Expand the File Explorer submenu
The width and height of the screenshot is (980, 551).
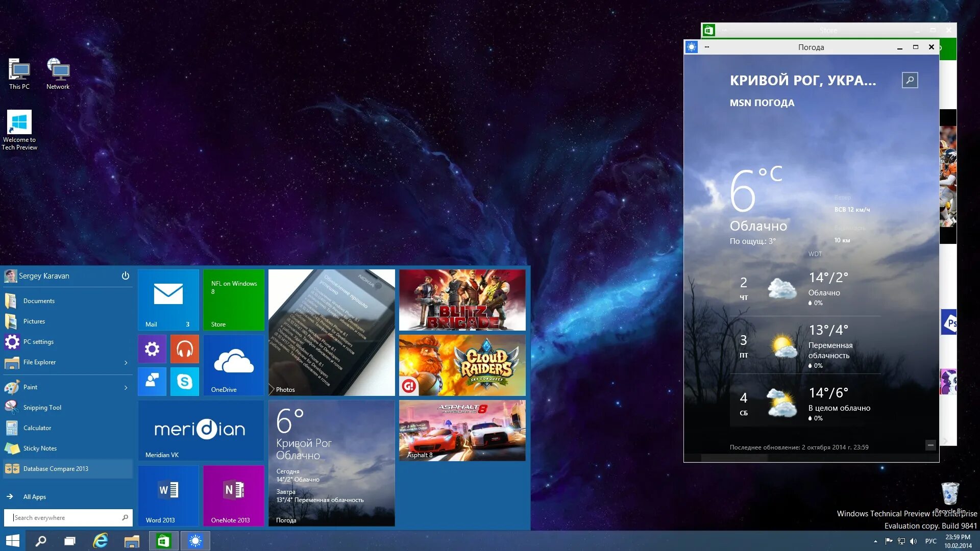pos(126,362)
